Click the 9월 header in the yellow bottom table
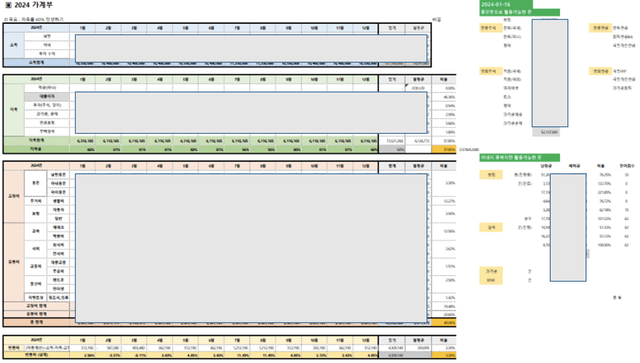This screenshot has width=640, height=363. click(288, 340)
